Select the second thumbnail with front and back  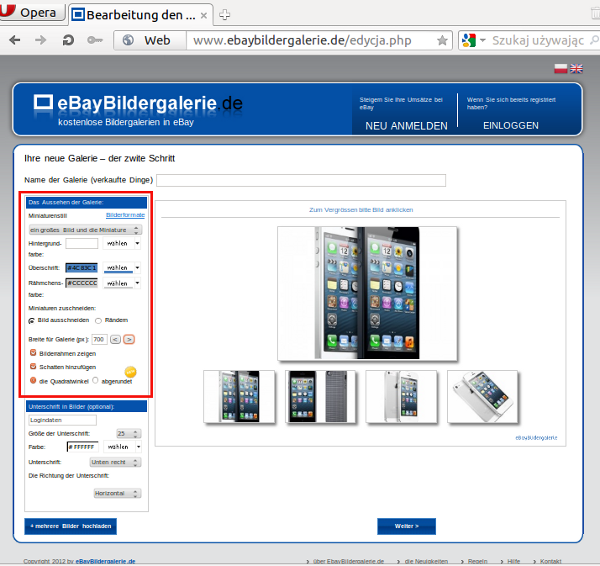click(320, 396)
